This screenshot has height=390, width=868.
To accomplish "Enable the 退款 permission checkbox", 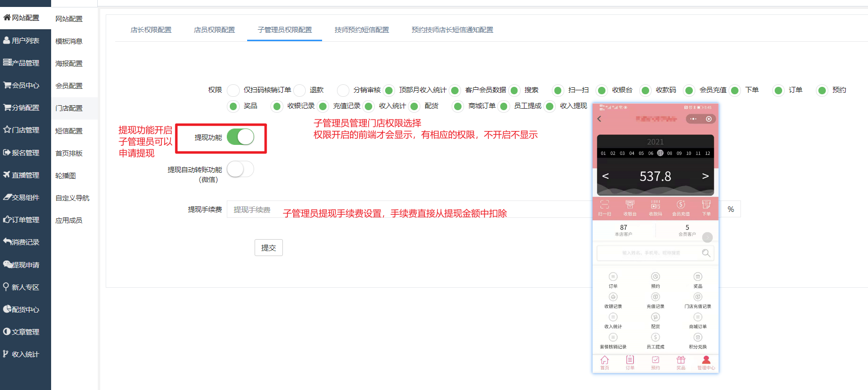I will click(x=299, y=90).
